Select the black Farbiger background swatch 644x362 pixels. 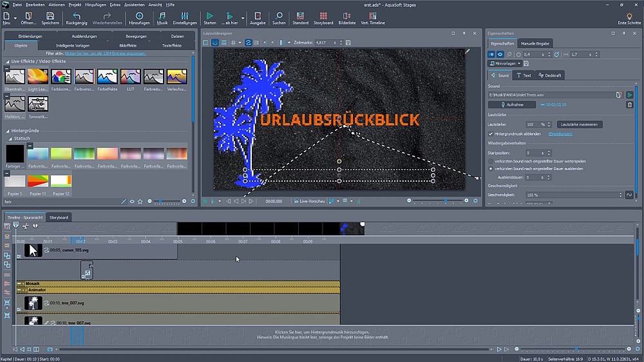[x=15, y=154]
